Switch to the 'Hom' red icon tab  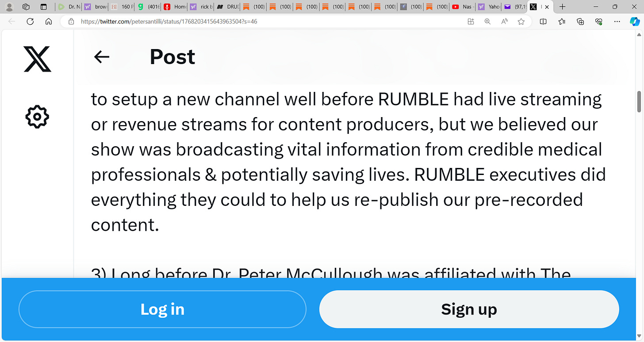click(x=175, y=7)
